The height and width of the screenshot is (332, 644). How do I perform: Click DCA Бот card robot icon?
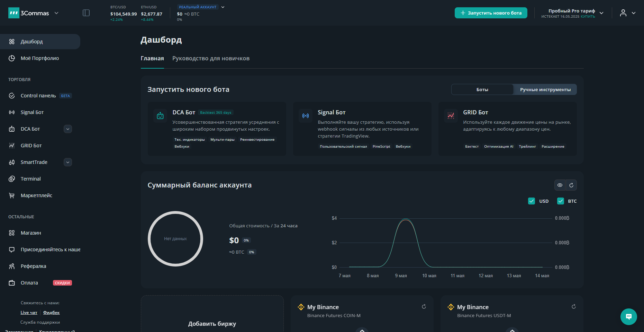(x=160, y=116)
